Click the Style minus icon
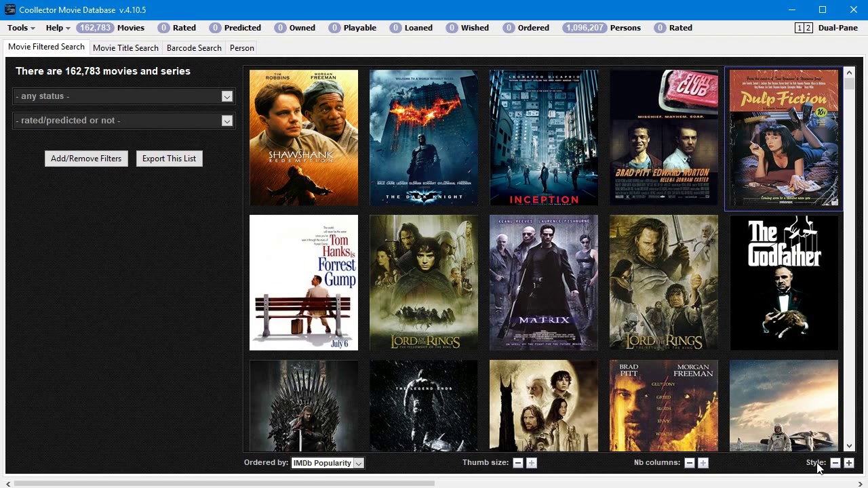Image resolution: width=868 pixels, height=488 pixels. click(x=835, y=463)
